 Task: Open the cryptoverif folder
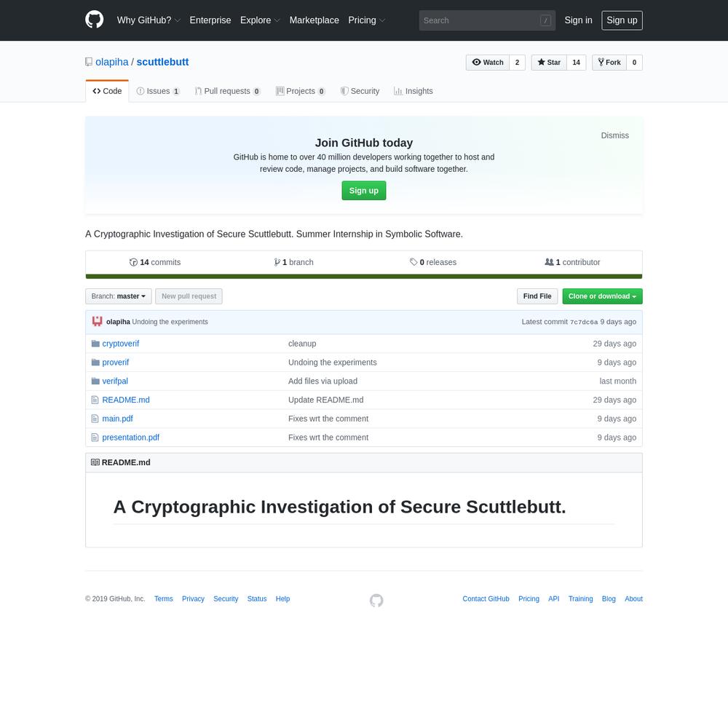click(121, 344)
